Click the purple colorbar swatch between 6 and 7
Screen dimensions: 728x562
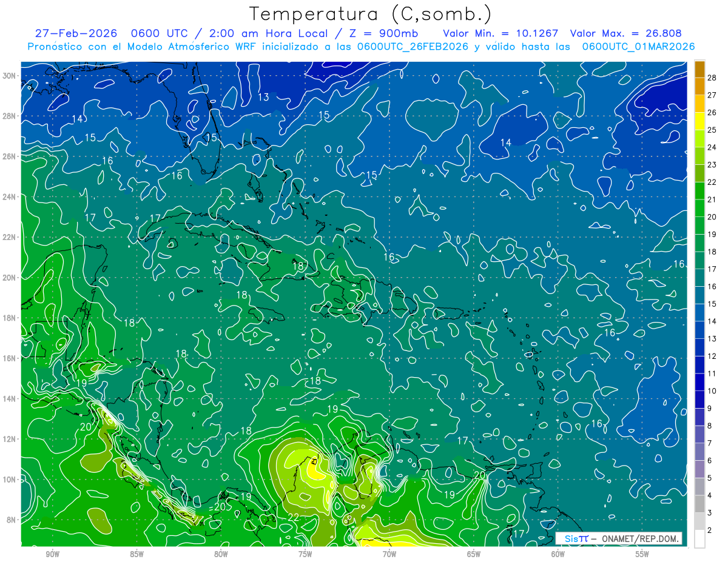pos(699,452)
